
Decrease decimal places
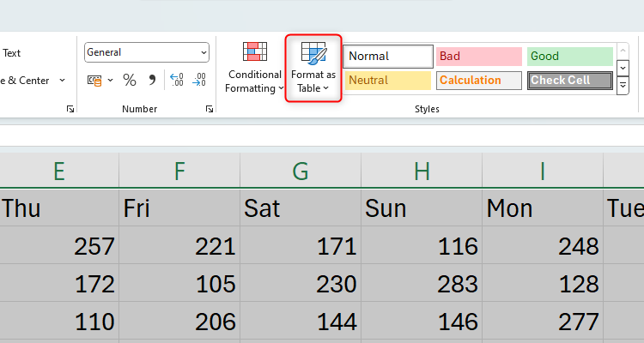pos(199,80)
